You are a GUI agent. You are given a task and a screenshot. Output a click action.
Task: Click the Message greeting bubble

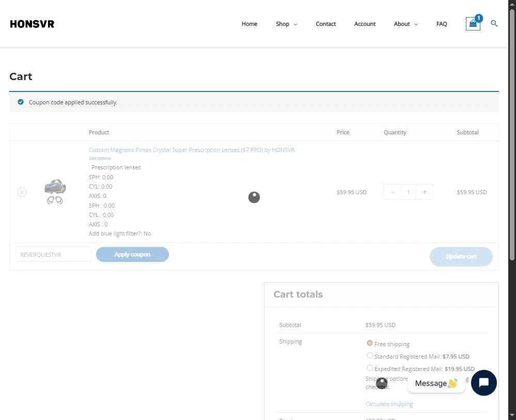pos(436,383)
